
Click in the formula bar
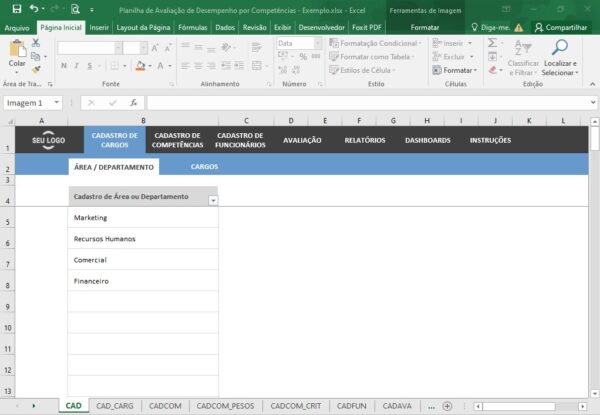(368, 103)
